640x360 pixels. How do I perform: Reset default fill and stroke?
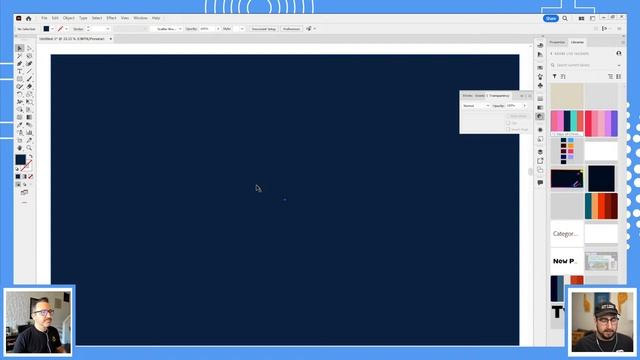[x=17, y=169]
